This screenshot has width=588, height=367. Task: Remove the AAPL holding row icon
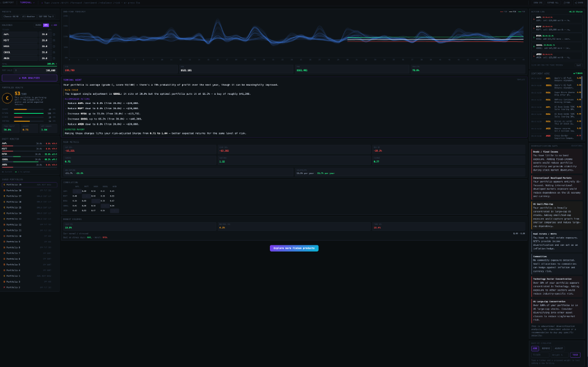(x=54, y=34)
